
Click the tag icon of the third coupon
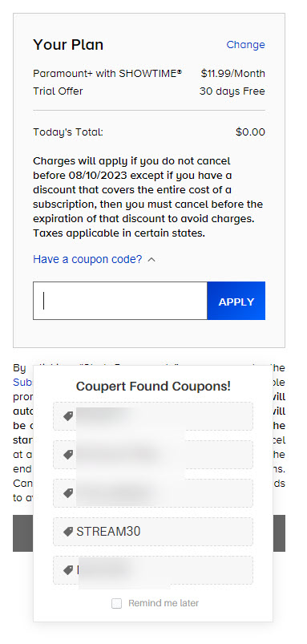coord(68,493)
